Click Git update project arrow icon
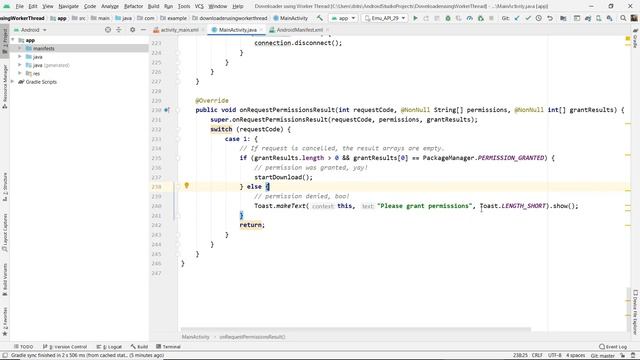Screen dimensions: 640x360 (x=517, y=18)
